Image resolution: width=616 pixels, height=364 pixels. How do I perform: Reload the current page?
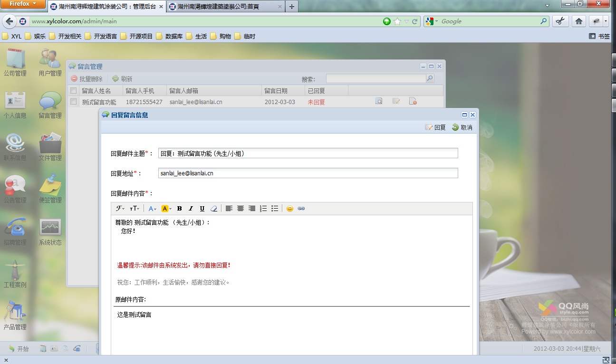point(415,21)
